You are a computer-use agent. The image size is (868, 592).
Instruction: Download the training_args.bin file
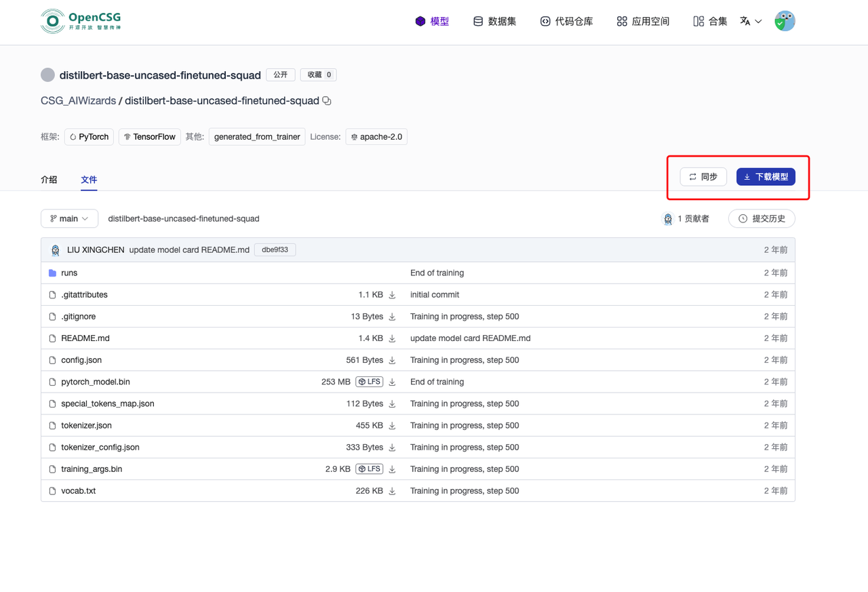(x=392, y=469)
